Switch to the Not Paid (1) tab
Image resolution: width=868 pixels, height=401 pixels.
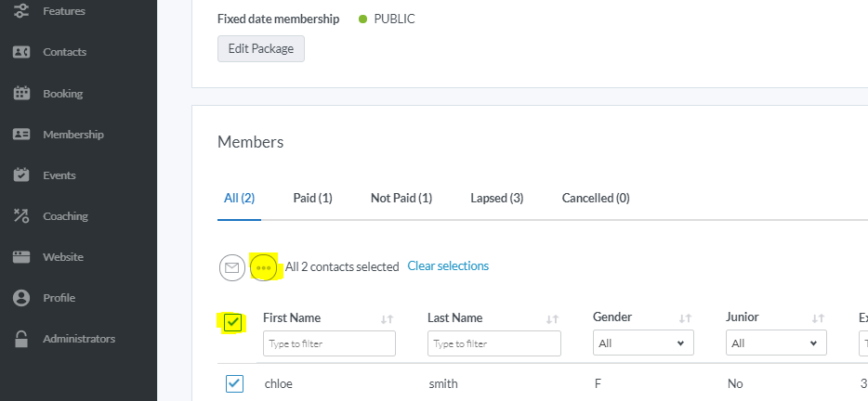(x=401, y=198)
